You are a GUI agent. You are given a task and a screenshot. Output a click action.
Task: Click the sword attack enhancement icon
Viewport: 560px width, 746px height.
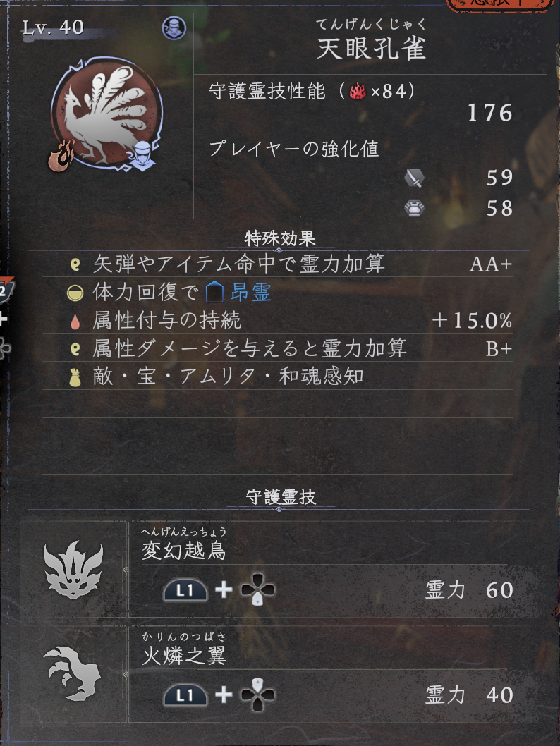[x=414, y=178]
